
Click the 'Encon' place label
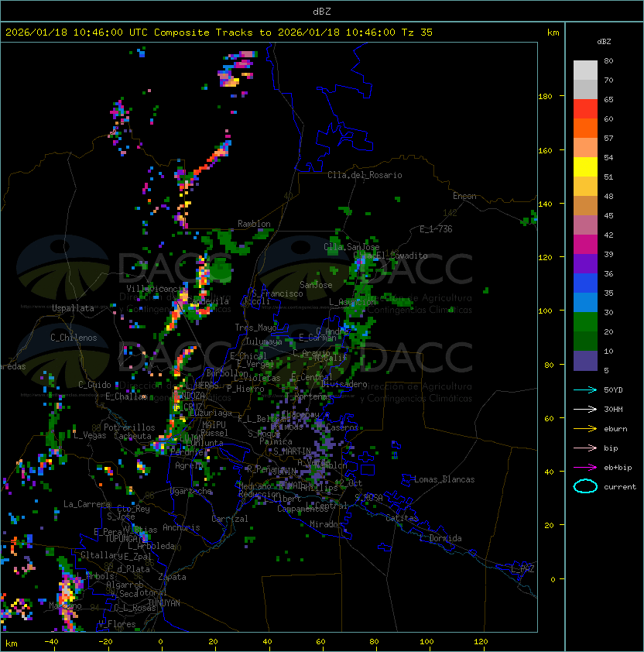(464, 196)
